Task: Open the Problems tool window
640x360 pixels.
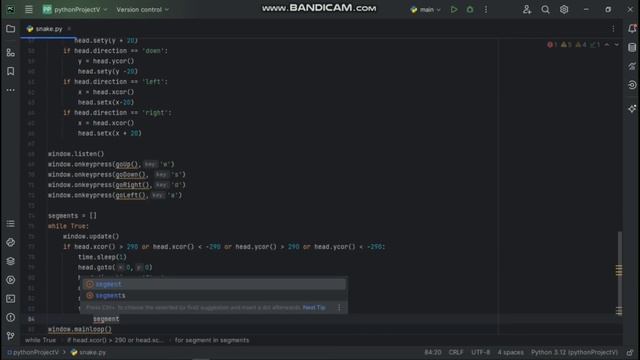Action: pyautogui.click(x=11, y=318)
